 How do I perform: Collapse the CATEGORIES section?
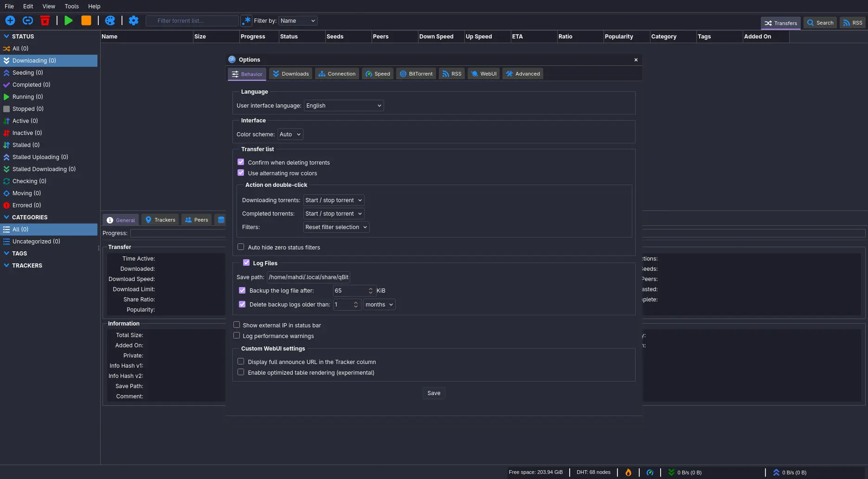click(6, 217)
